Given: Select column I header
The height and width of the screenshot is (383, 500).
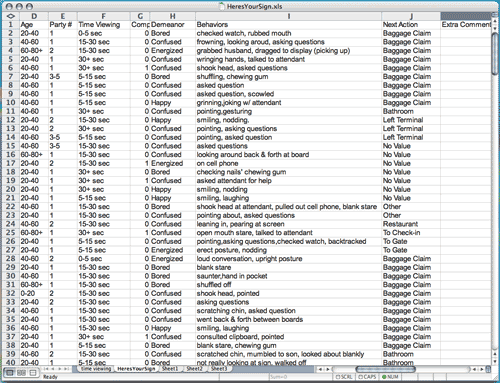Looking at the screenshot, I should [x=289, y=16].
